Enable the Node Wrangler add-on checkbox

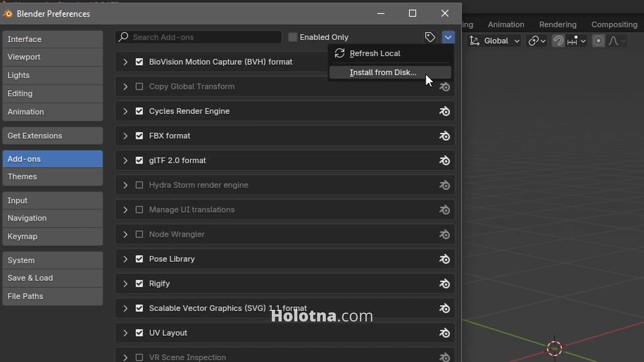click(x=139, y=234)
